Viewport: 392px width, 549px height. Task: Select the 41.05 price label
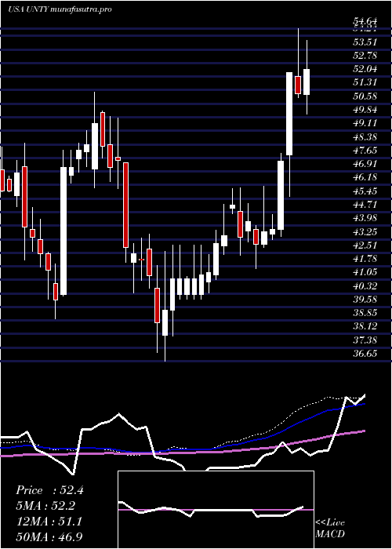pyautogui.click(x=365, y=271)
